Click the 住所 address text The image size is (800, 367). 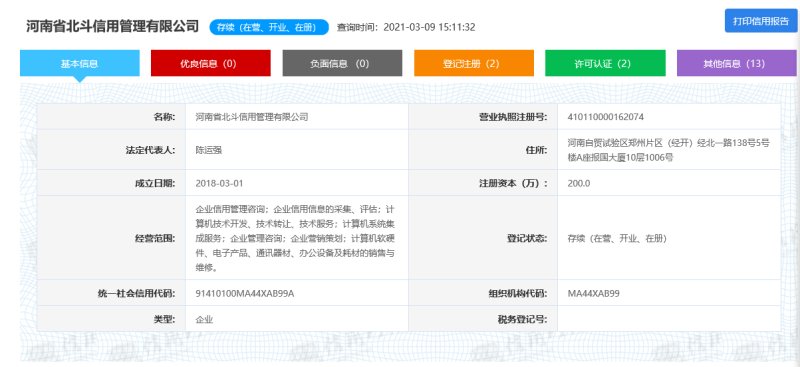click(668, 151)
